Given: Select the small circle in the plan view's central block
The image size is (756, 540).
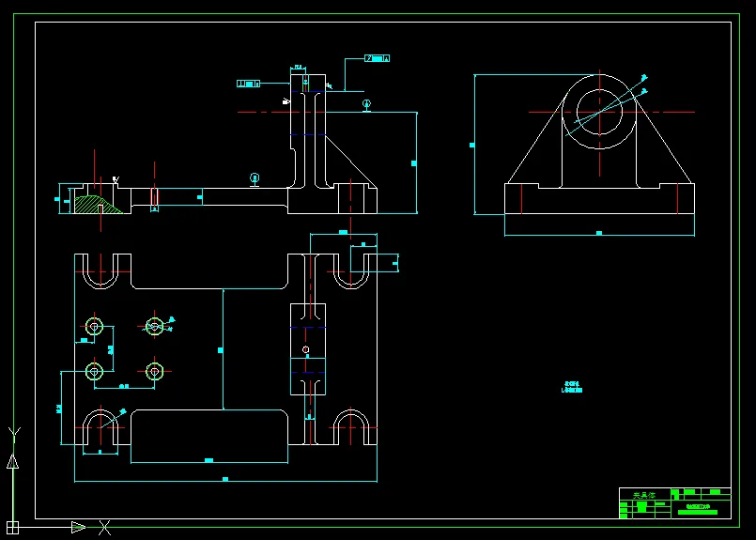Looking at the screenshot, I should (305, 349).
